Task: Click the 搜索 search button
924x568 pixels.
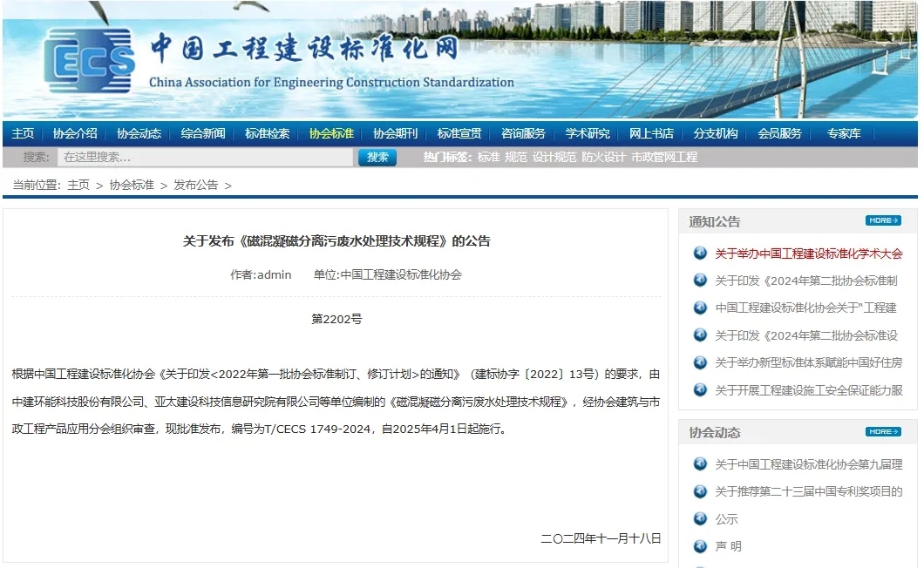Action: click(377, 158)
